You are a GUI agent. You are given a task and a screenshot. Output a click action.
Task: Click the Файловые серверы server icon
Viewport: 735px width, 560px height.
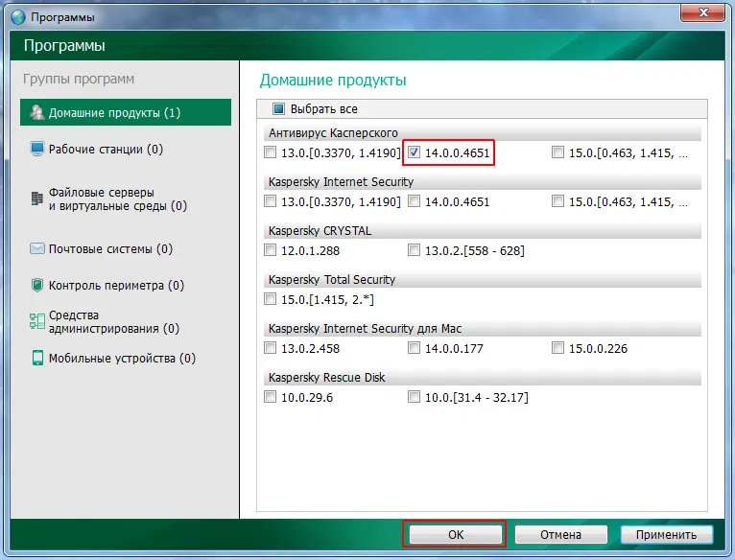click(x=37, y=198)
